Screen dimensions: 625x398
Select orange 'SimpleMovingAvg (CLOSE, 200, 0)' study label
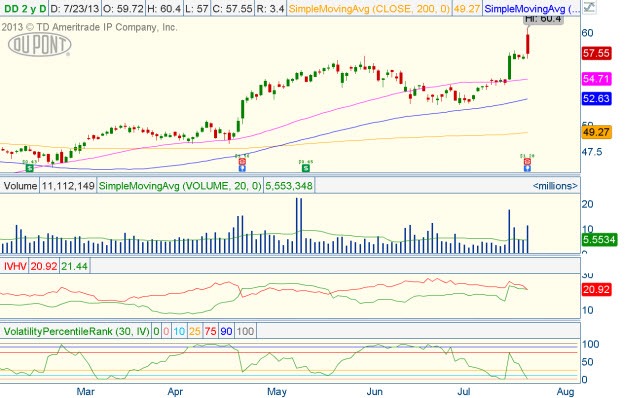[369, 8]
